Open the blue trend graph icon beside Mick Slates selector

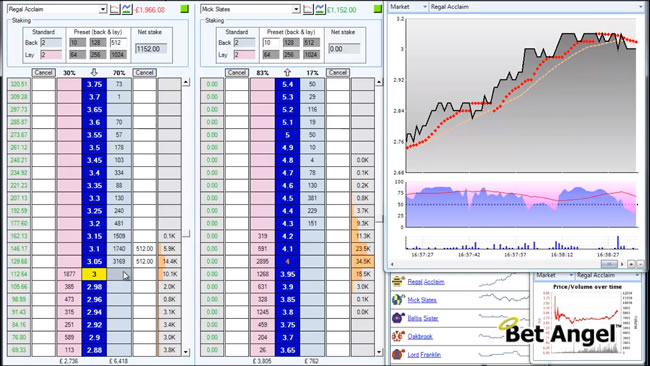pyautogui.click(x=320, y=9)
